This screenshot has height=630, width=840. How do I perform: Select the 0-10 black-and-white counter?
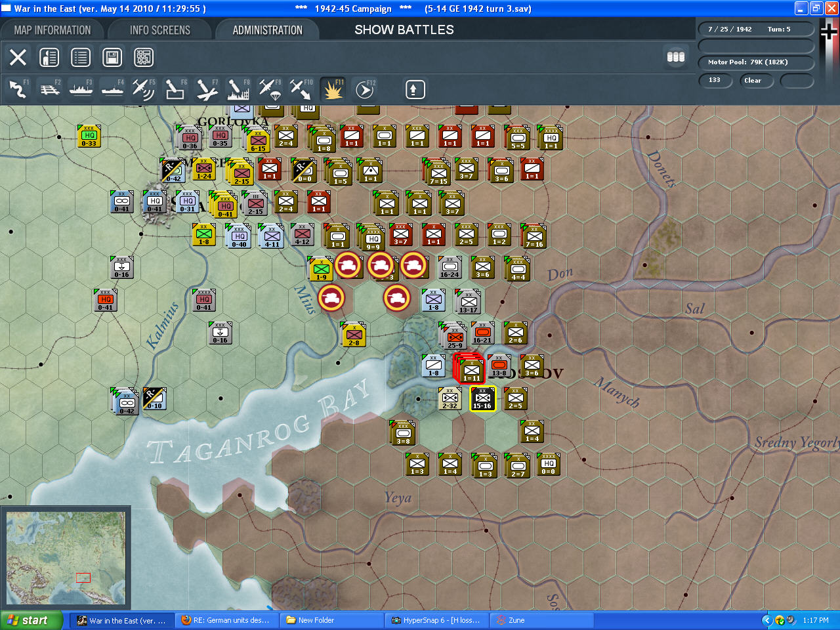[154, 399]
